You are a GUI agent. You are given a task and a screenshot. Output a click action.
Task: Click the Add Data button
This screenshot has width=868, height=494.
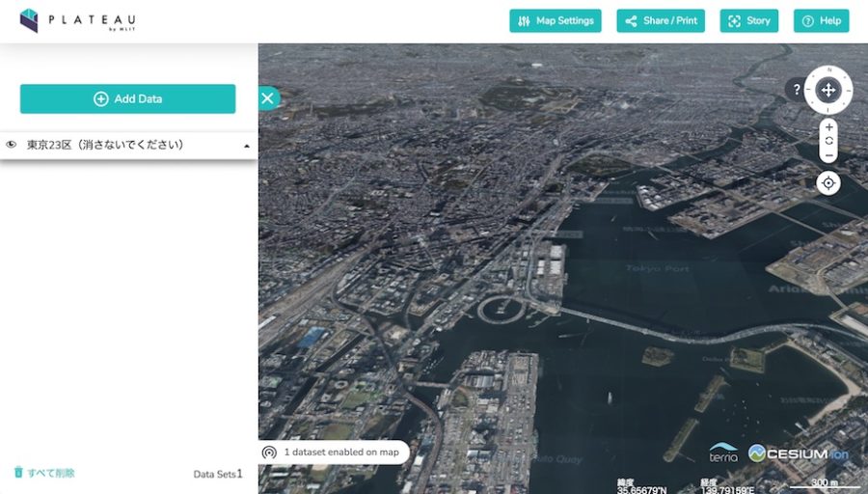tap(127, 98)
